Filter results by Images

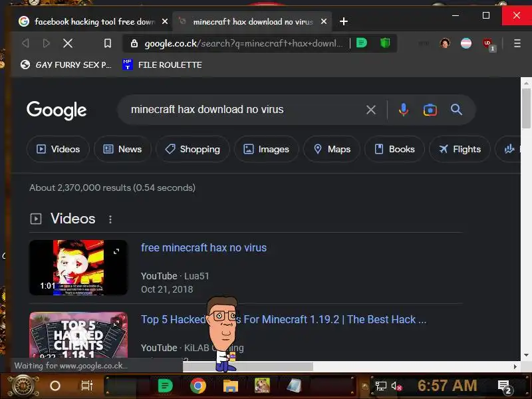[267, 149]
